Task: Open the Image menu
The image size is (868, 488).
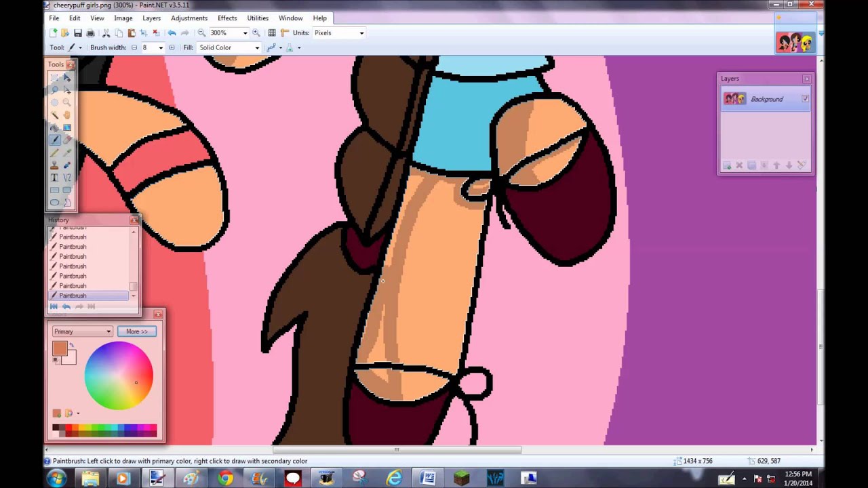Action: tap(123, 18)
